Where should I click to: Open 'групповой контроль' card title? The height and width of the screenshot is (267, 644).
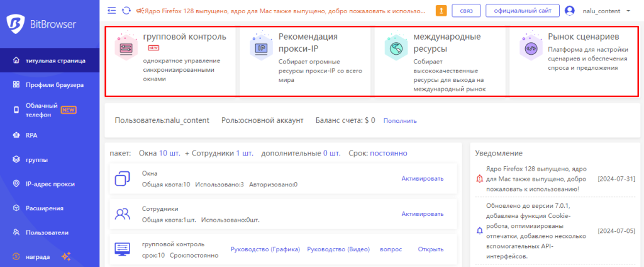[184, 37]
